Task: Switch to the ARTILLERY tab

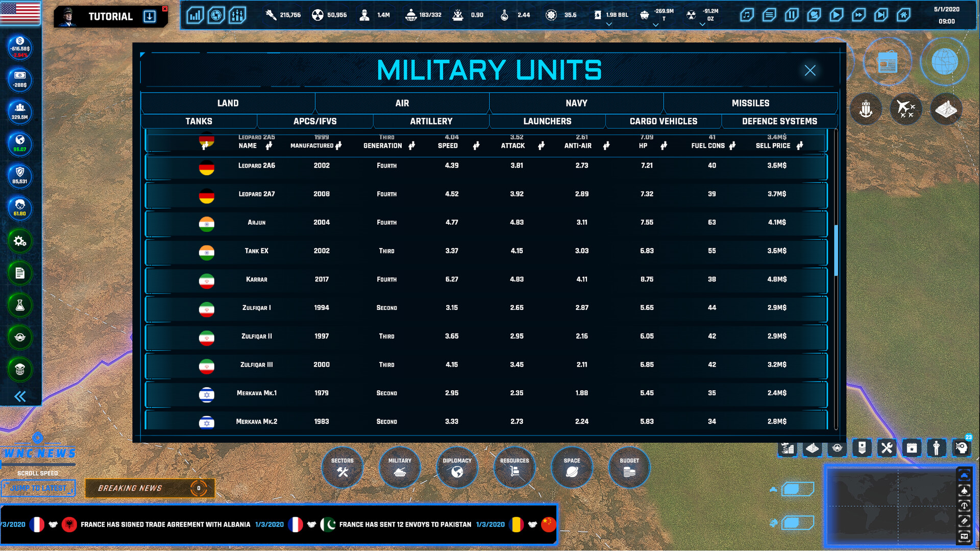Action: click(431, 121)
